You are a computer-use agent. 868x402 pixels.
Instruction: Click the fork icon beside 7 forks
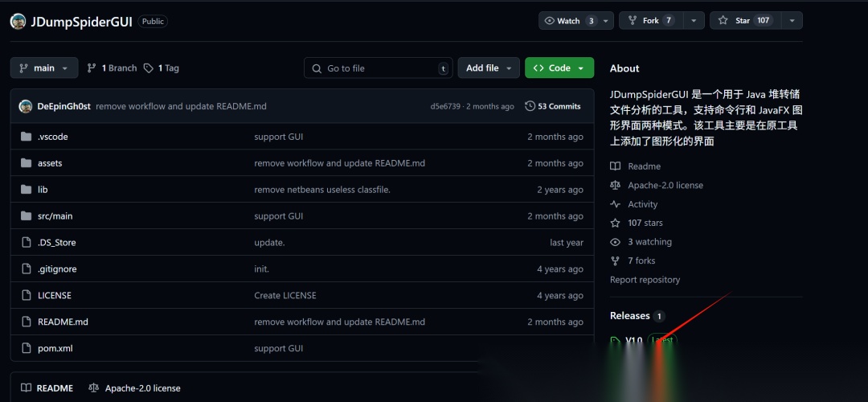615,260
